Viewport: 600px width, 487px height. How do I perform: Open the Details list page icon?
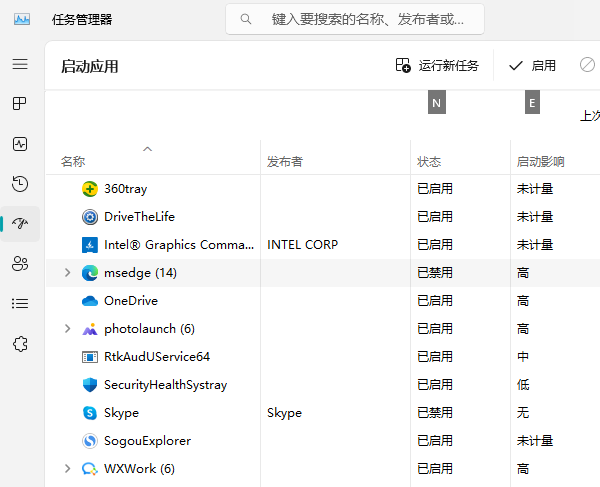coord(20,304)
